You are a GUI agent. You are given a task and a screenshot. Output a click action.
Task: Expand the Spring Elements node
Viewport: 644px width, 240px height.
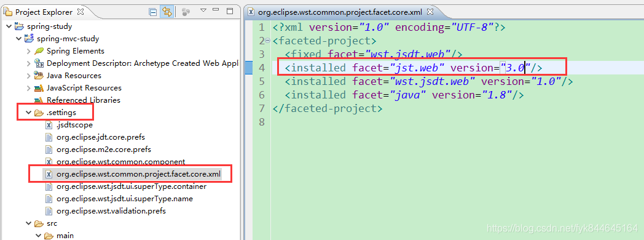[x=28, y=51]
